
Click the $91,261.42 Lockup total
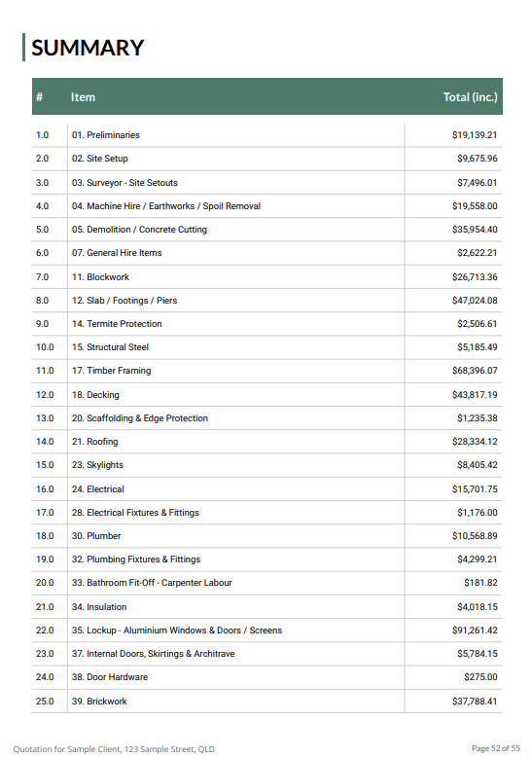(x=475, y=631)
